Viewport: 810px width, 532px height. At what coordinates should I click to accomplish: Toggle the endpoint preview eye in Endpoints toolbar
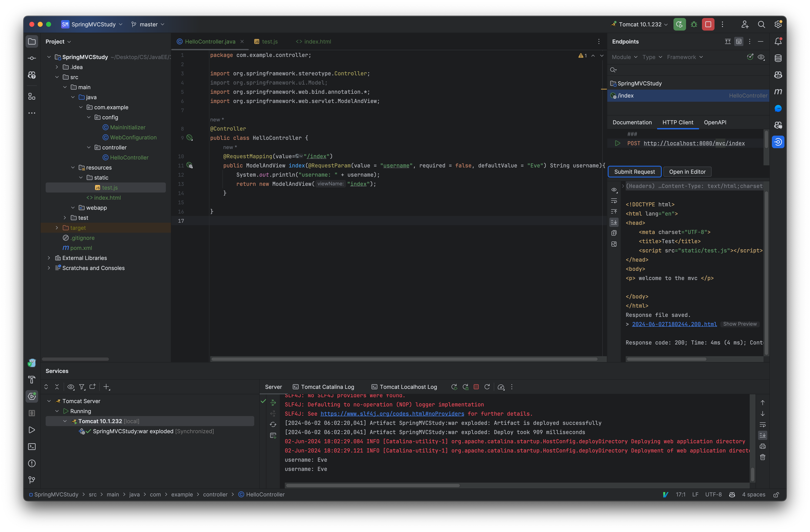pos(762,57)
